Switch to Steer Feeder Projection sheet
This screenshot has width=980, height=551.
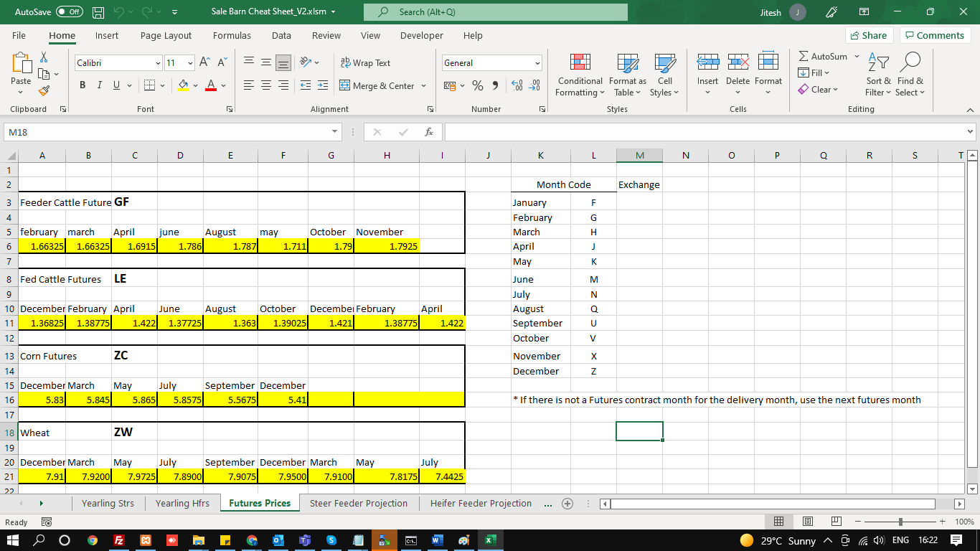point(358,504)
